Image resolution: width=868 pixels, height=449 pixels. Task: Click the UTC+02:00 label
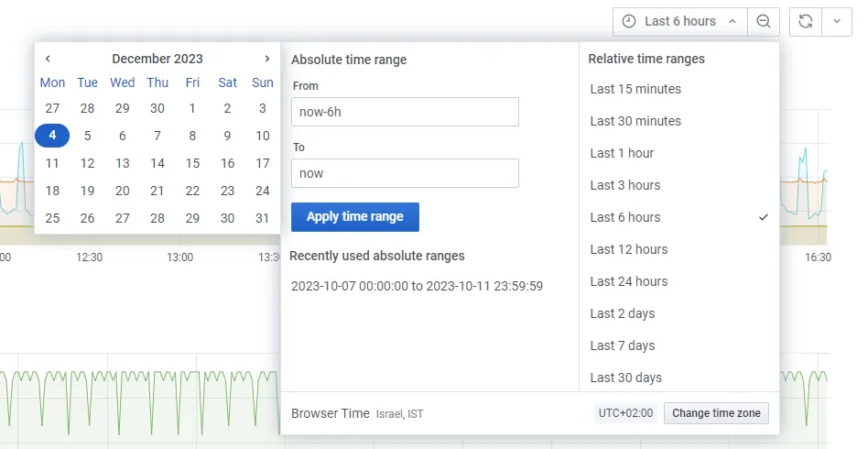click(625, 413)
